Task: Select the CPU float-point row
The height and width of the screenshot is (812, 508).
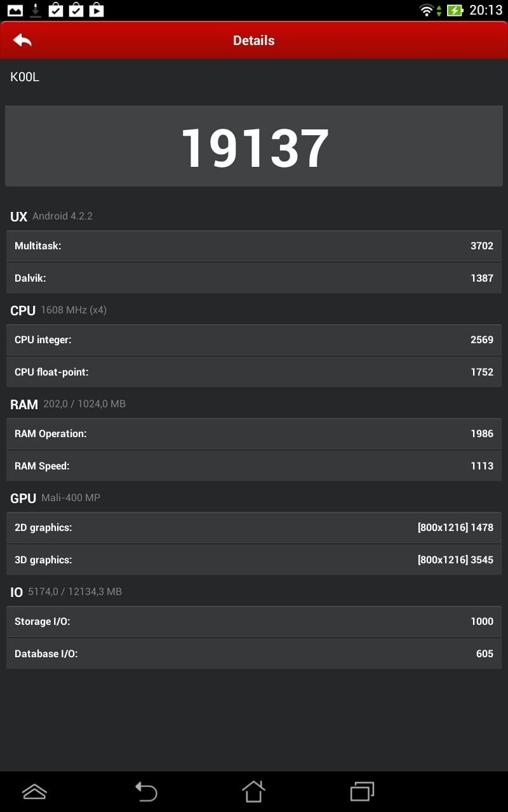Action: point(254,372)
